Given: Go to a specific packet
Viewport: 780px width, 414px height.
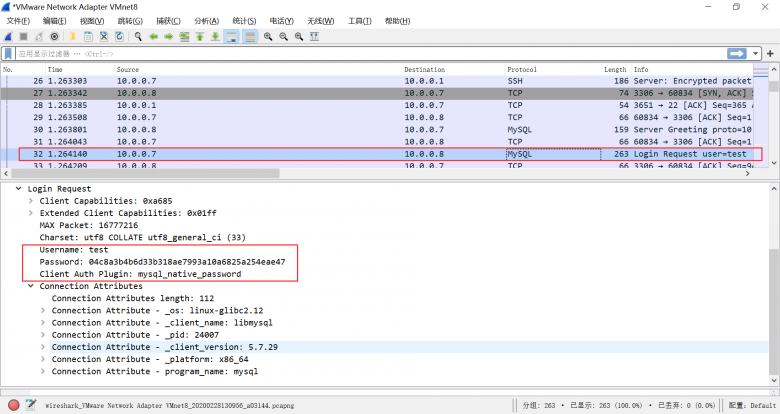Looking at the screenshot, I should pos(184,36).
